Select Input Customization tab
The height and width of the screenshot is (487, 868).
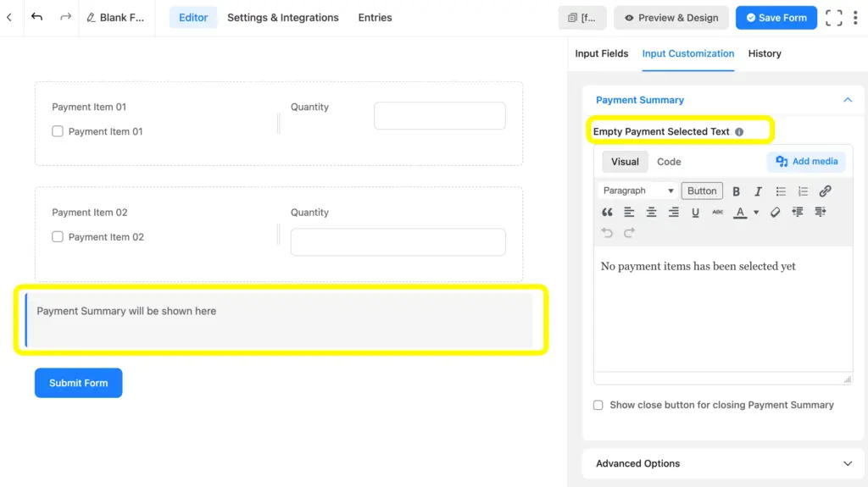688,53
